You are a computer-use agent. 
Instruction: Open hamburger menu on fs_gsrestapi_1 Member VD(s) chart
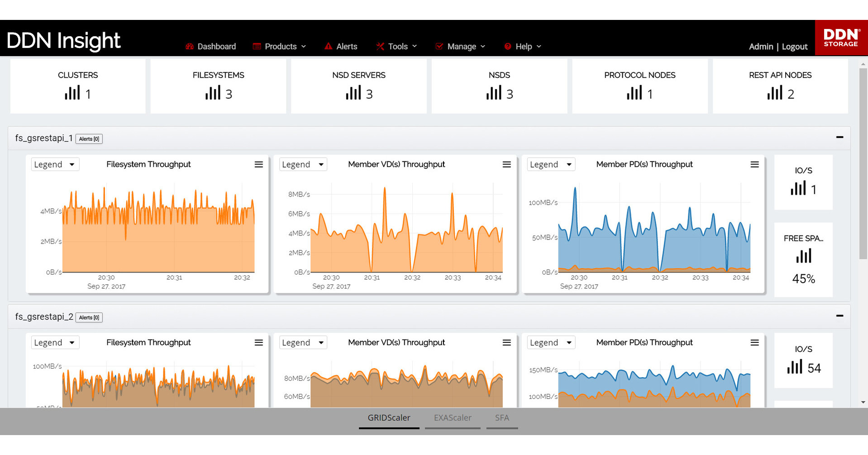pos(506,164)
